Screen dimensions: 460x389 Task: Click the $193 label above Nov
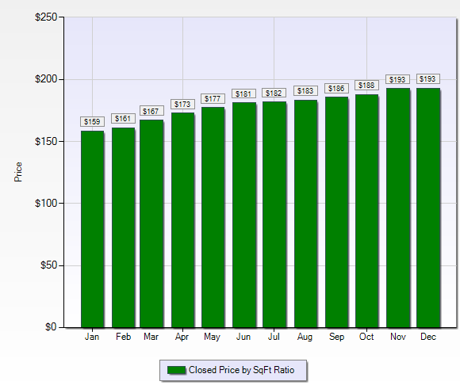397,79
